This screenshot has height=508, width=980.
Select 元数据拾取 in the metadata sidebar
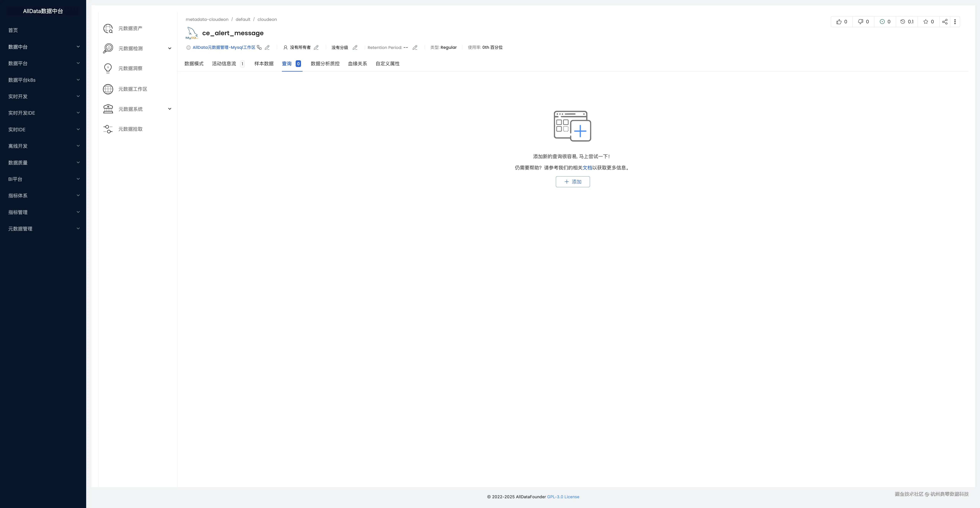click(x=130, y=129)
